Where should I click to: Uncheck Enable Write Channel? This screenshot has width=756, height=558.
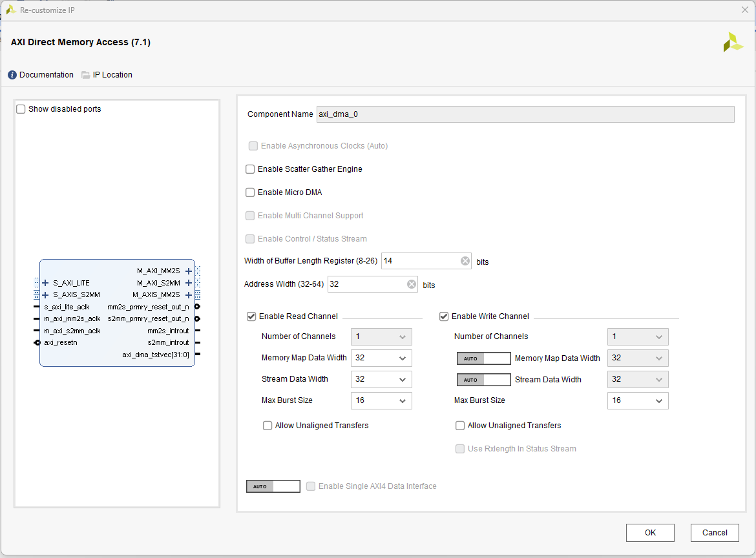point(443,316)
